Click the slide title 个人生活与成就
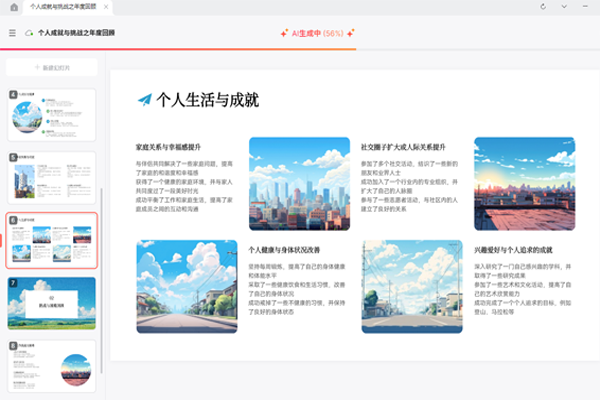Viewport: 600px width, 400px height. 208,100
